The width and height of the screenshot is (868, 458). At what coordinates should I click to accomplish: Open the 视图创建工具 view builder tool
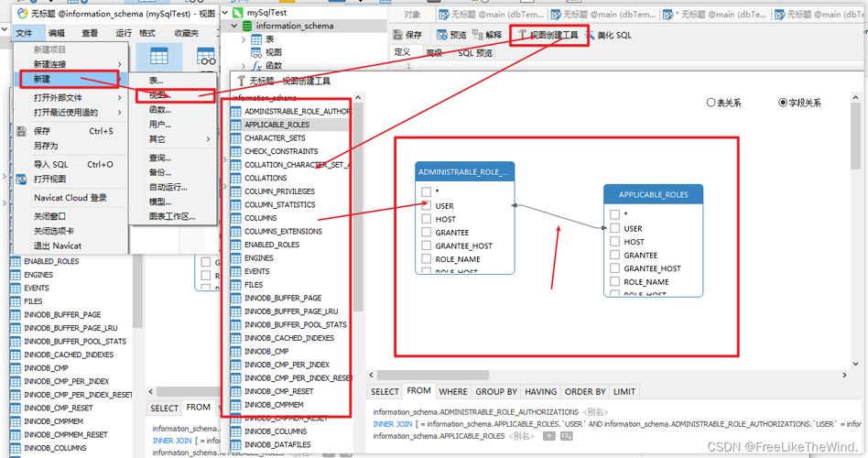click(x=549, y=35)
